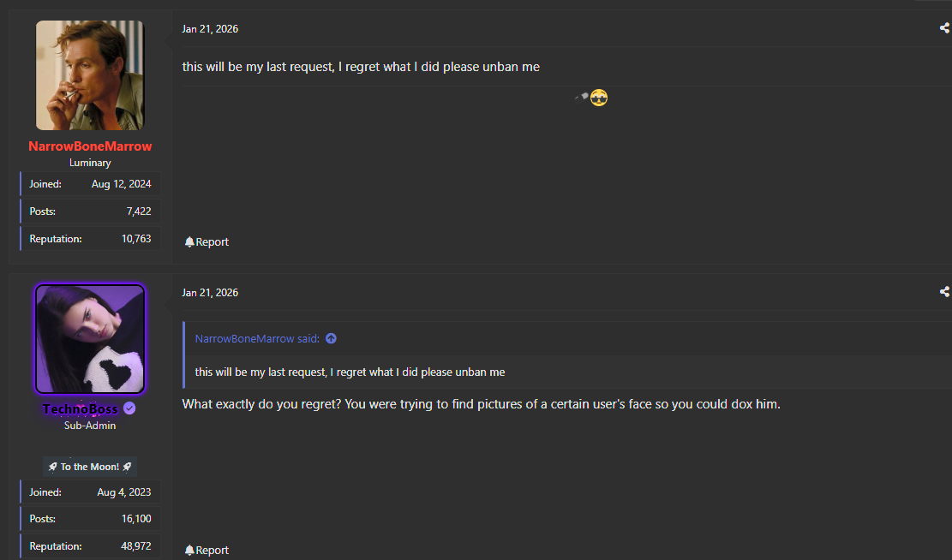Click the 'To the Moon!' rocket badge
Viewport: 952px width, 560px height.
[90, 467]
